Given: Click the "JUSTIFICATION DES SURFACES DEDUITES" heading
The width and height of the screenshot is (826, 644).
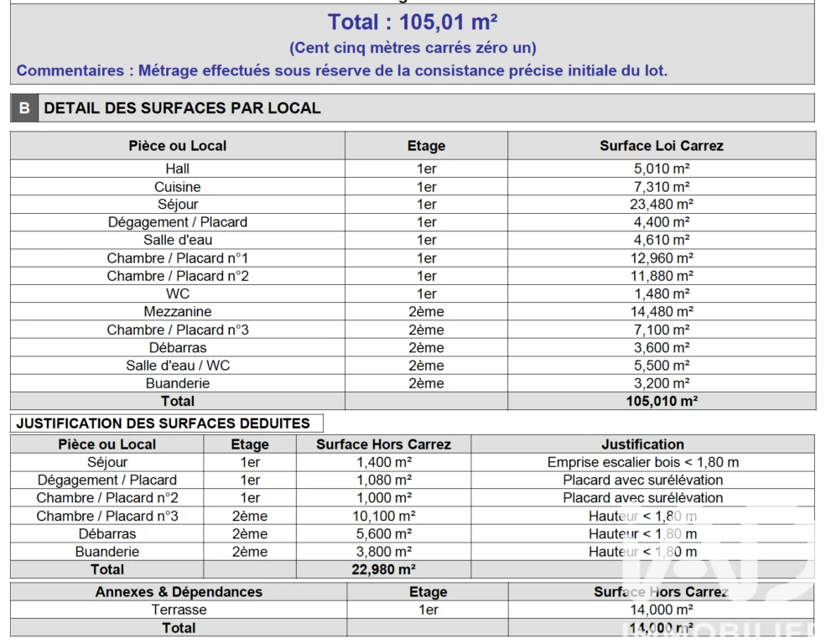Looking at the screenshot, I should pyautogui.click(x=163, y=423).
